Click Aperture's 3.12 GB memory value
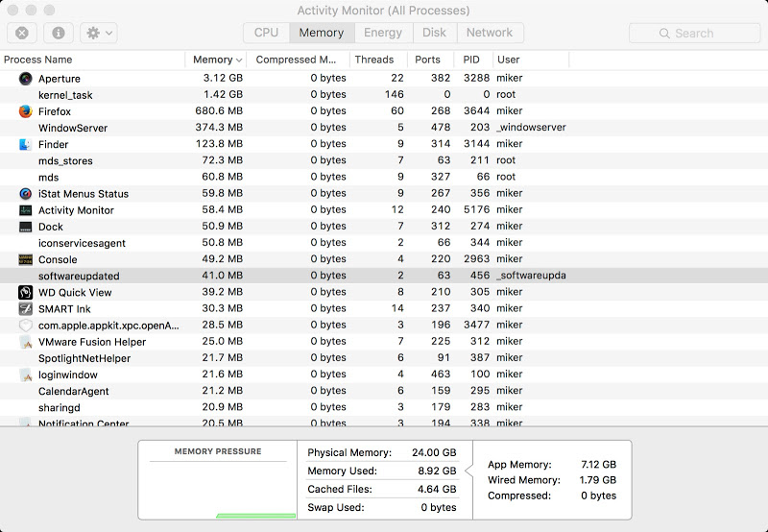This screenshot has width=768, height=532. pyautogui.click(x=223, y=78)
